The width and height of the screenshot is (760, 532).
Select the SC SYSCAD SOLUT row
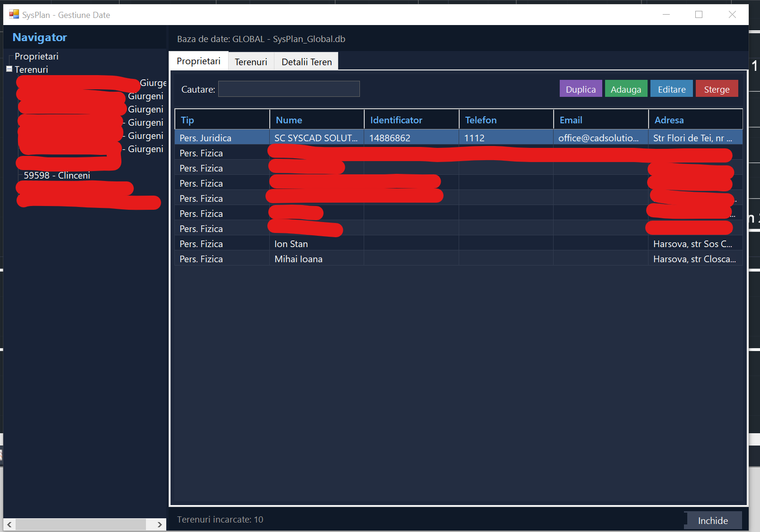click(316, 138)
